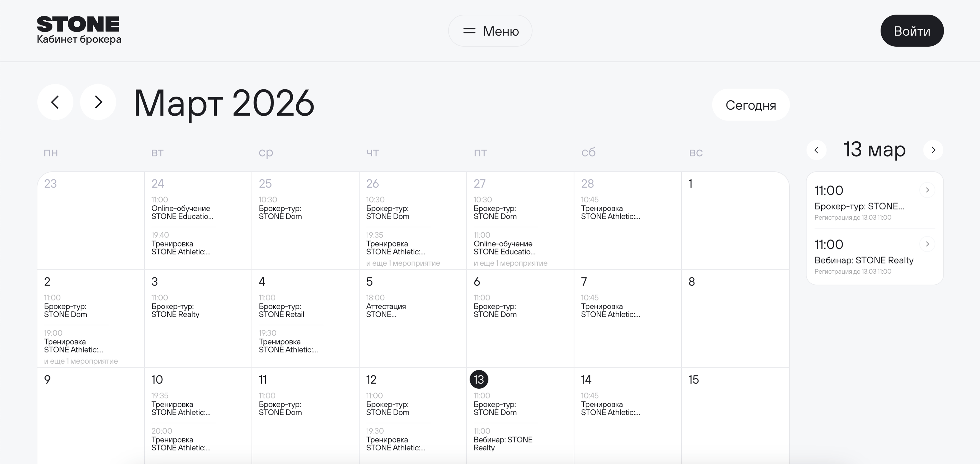Click the Войти login button
Image resolution: width=980 pixels, height=464 pixels.
coord(912,31)
